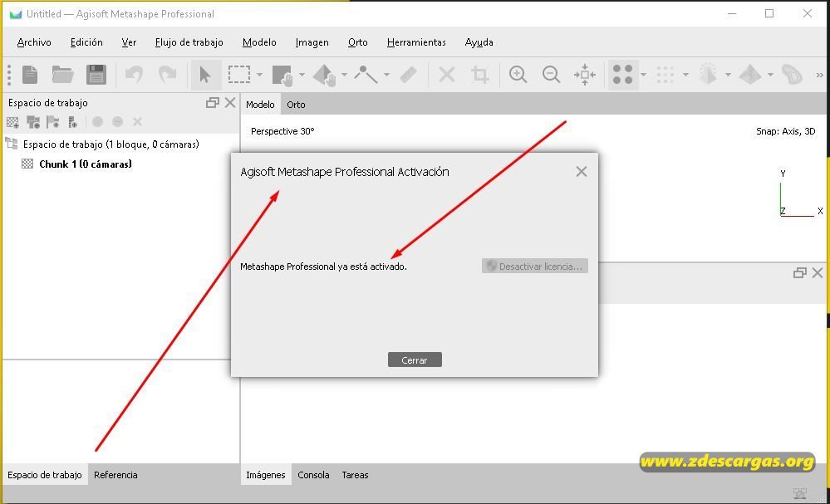830x504 pixels.
Task: Click the Desactivar licencia button
Action: point(534,266)
